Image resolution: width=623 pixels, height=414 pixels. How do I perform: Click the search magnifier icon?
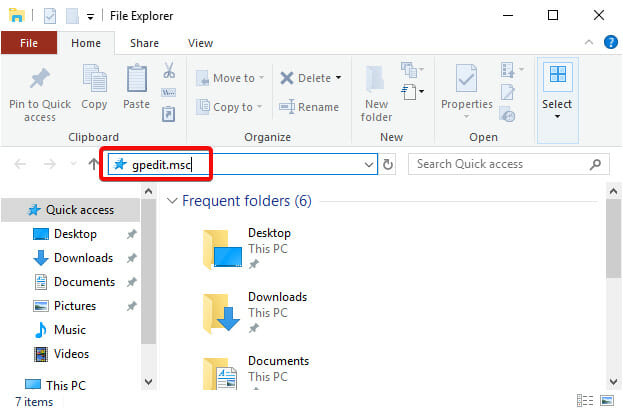click(x=595, y=164)
